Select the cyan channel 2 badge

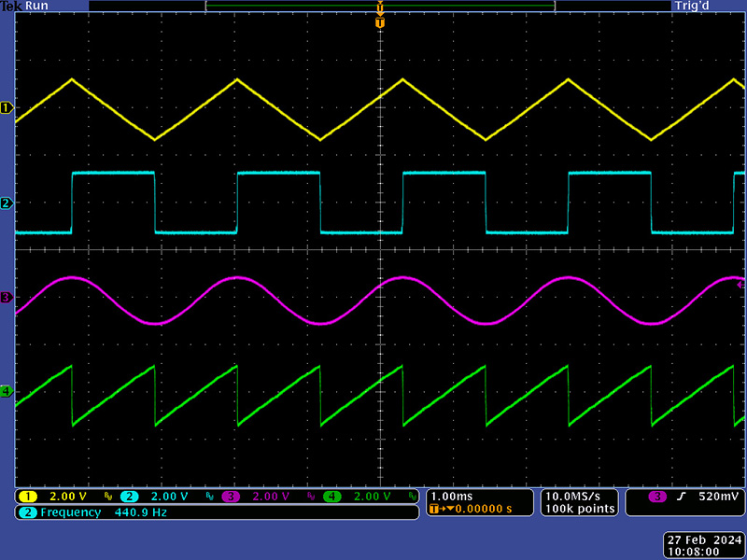tap(129, 497)
